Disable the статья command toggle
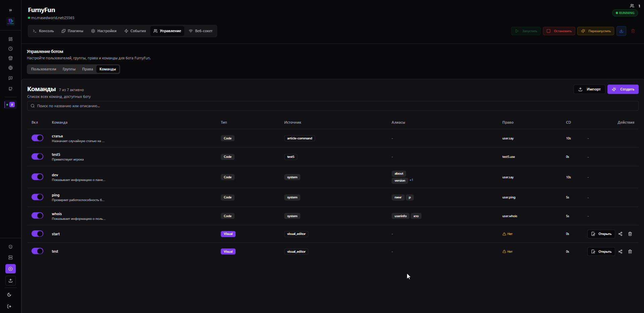This screenshot has height=313, width=644. click(x=37, y=138)
